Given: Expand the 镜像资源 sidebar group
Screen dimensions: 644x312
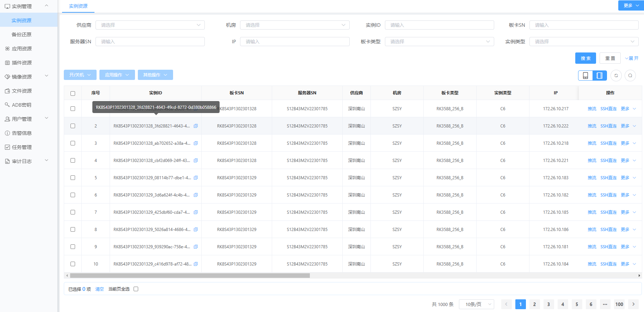Looking at the screenshot, I should [29, 77].
